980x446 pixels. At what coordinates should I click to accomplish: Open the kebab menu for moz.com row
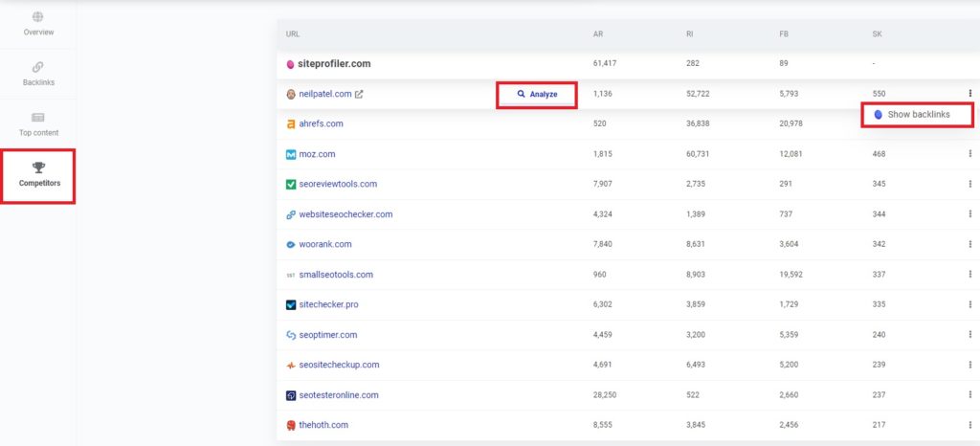point(970,154)
